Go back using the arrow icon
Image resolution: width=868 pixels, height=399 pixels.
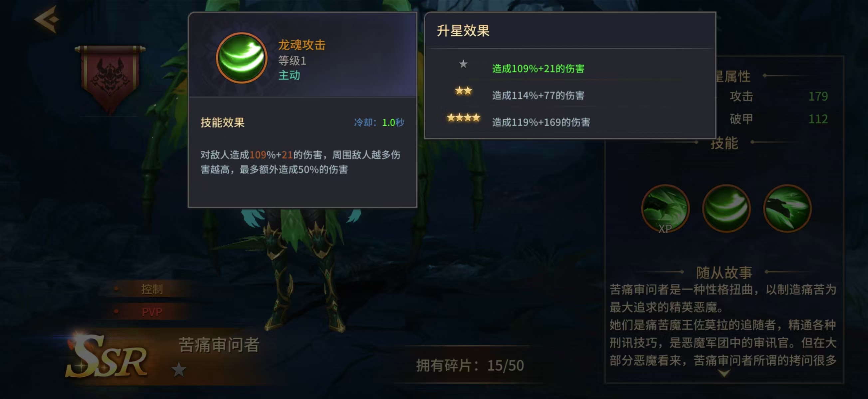coord(47,19)
